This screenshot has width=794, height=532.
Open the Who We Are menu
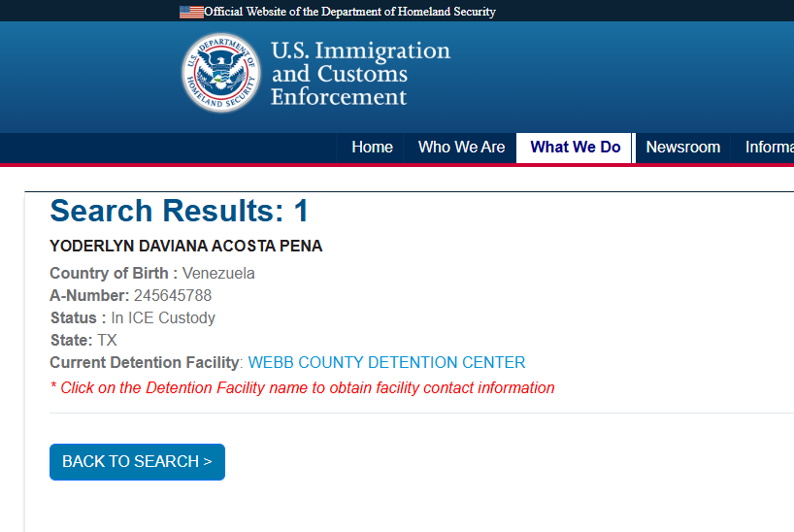pos(461,147)
